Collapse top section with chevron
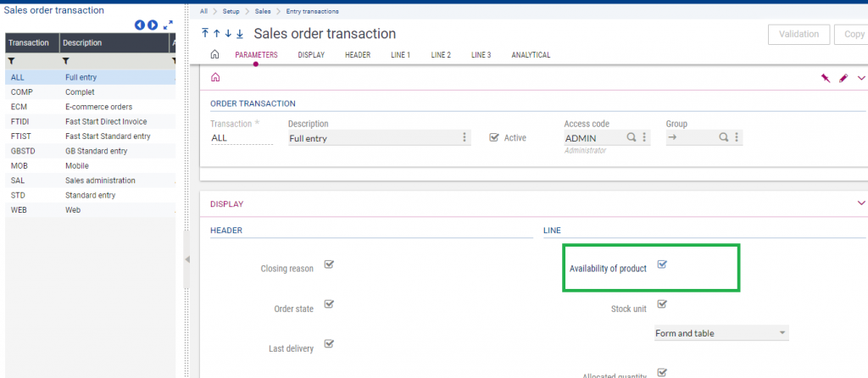 click(861, 79)
